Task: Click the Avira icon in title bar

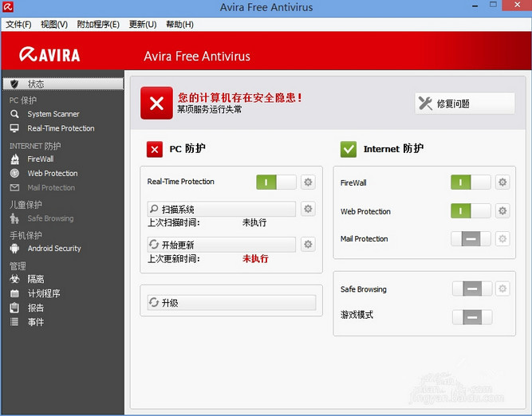Action: coord(8,8)
